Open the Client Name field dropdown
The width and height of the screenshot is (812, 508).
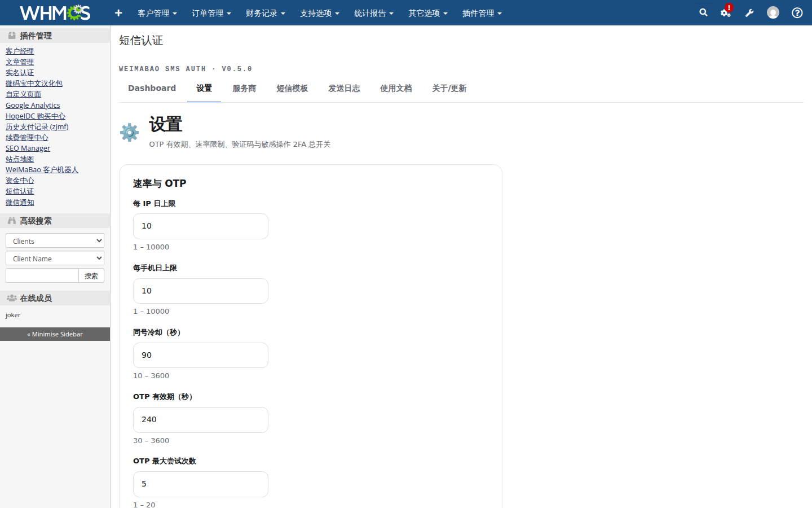pyautogui.click(x=55, y=258)
